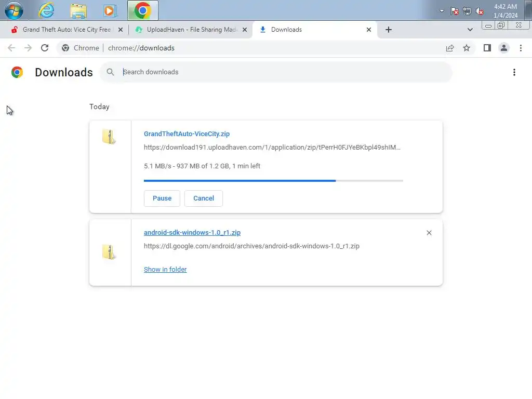Show hidden system tray icons
The width and height of the screenshot is (532, 399).
(442, 11)
